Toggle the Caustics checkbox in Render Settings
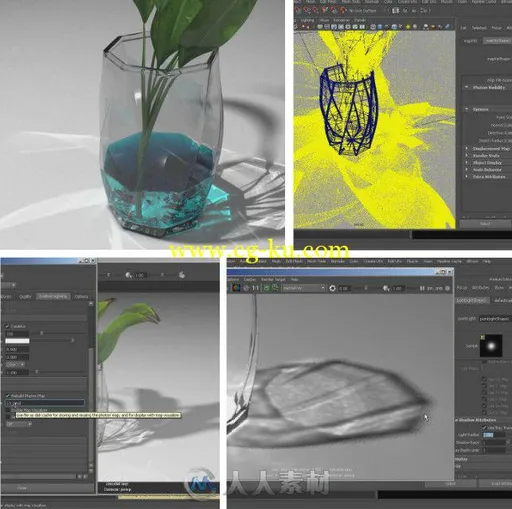512x509 pixels. coord(7,326)
